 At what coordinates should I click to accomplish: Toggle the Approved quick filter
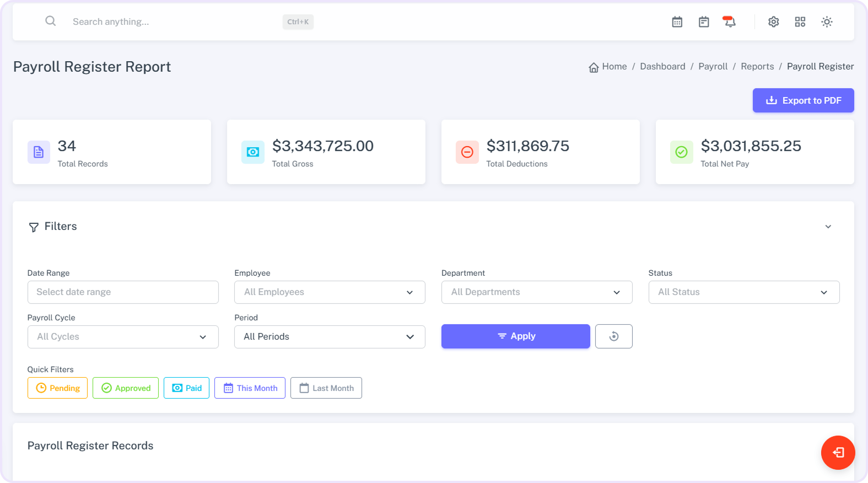click(x=126, y=388)
